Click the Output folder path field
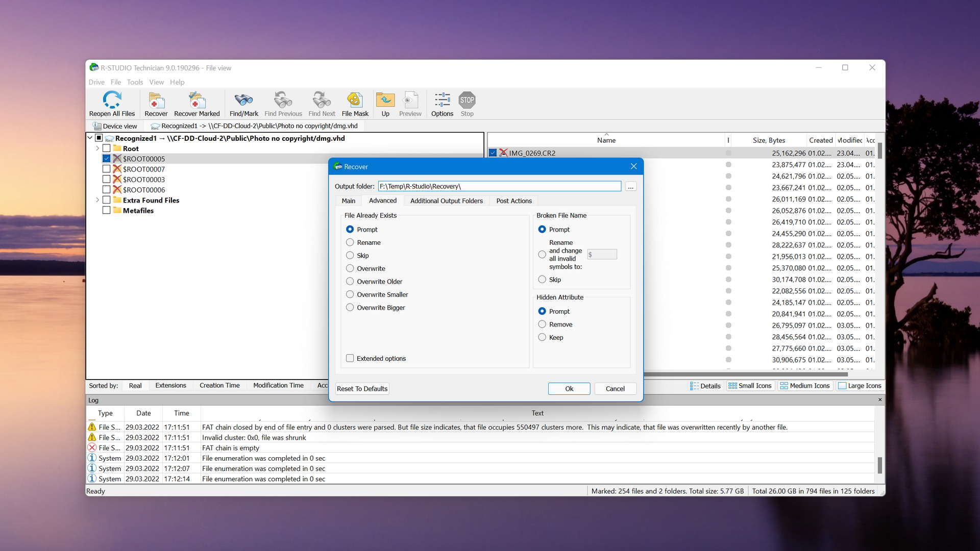The height and width of the screenshot is (551, 980). pyautogui.click(x=500, y=186)
